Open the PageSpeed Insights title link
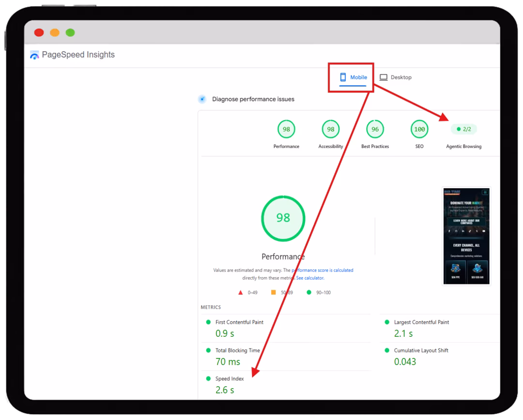The image size is (523, 420). pyautogui.click(x=78, y=55)
